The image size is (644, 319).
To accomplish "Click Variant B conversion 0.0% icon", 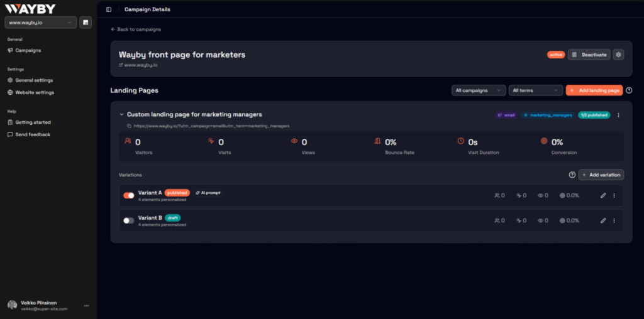I will pos(562,220).
